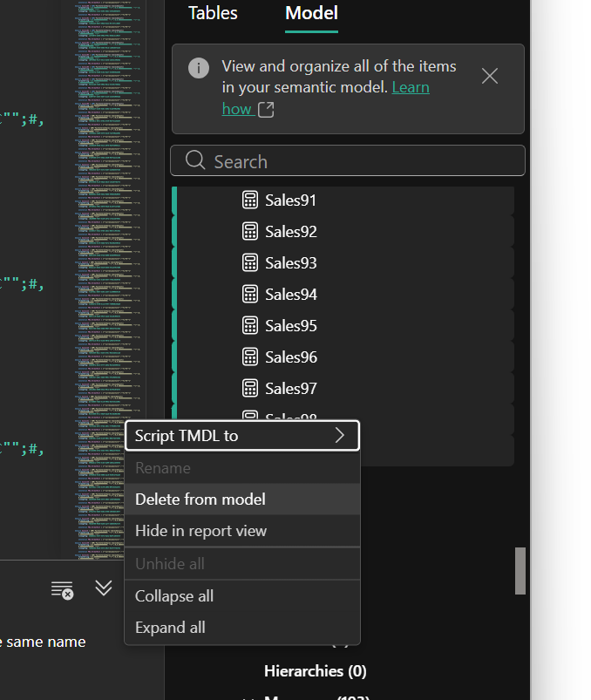Image resolution: width=591 pixels, height=700 pixels.
Task: Click the info icon in the banner
Action: 199,68
